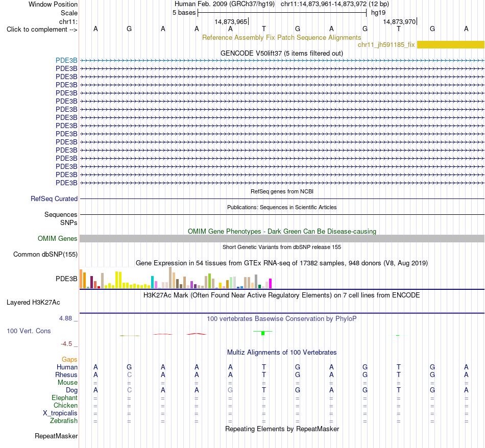Click the 100 vertebrates PhyloP title

[281, 318]
